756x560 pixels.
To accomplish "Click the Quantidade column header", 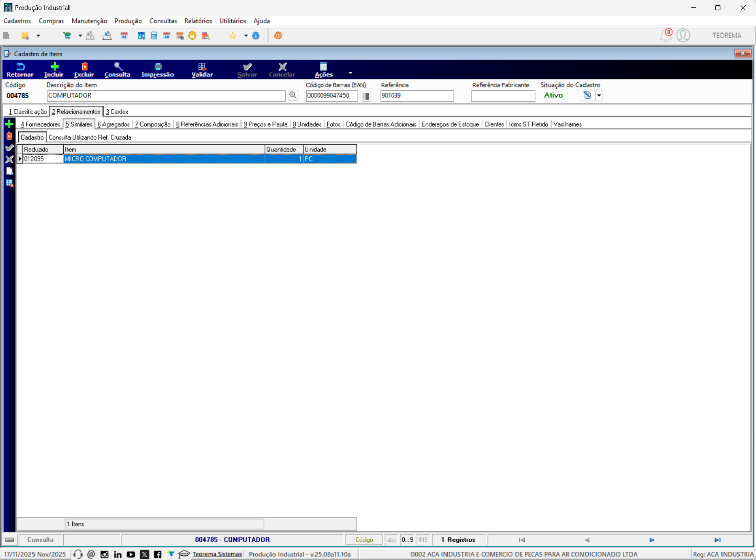I will [x=284, y=149].
